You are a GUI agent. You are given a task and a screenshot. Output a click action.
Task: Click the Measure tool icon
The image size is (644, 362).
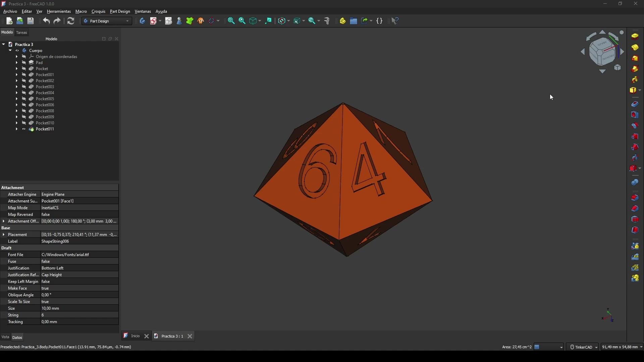tap(327, 21)
